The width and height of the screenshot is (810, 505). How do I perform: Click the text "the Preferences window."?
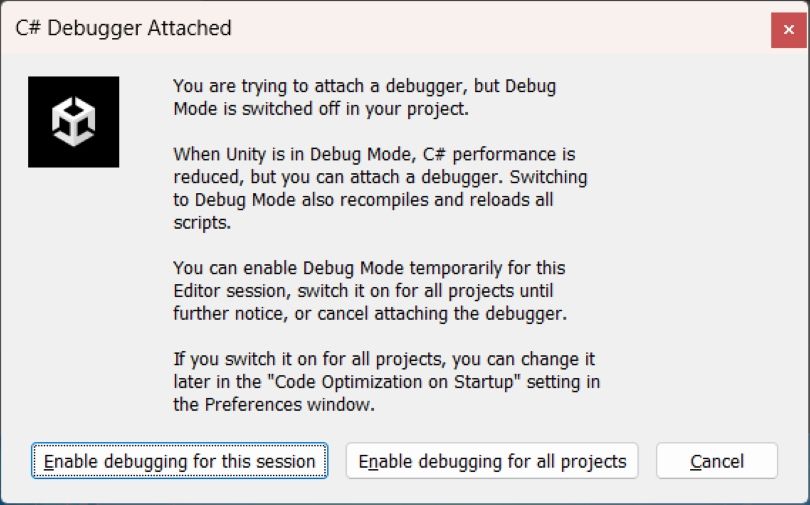pos(274,404)
